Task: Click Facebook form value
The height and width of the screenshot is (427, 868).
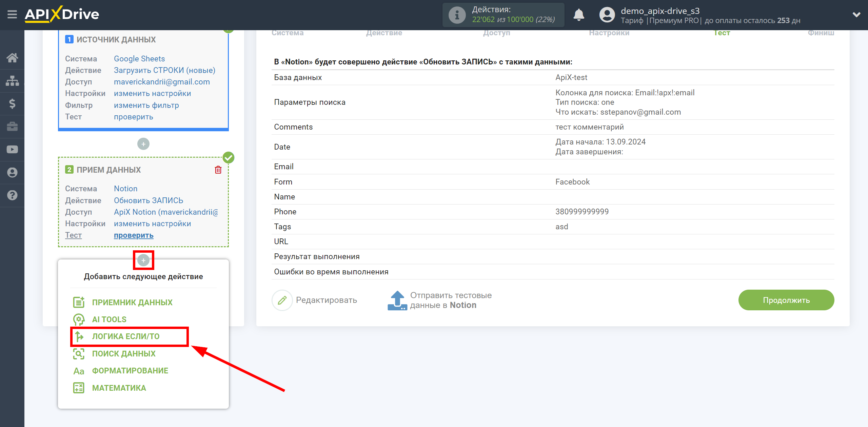Action: 572,182
